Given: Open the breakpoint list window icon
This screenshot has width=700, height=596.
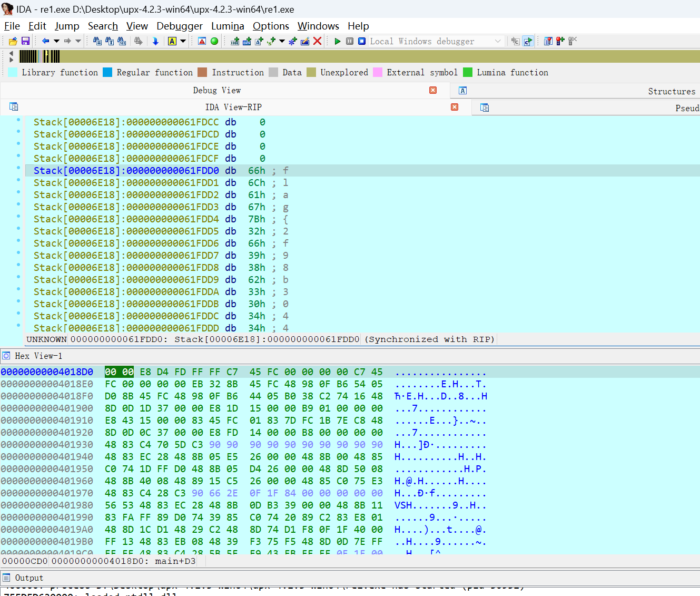Looking at the screenshot, I should (x=548, y=41).
